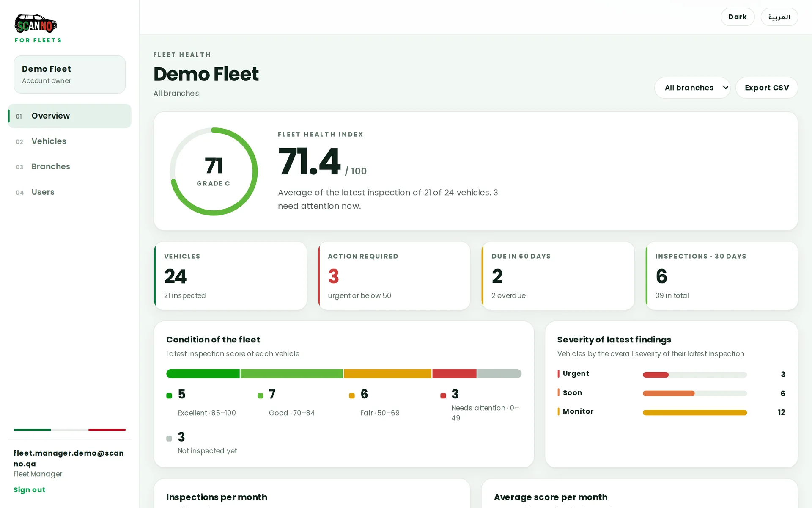
Task: Open the Vehicles 24 stat card
Action: (x=230, y=276)
